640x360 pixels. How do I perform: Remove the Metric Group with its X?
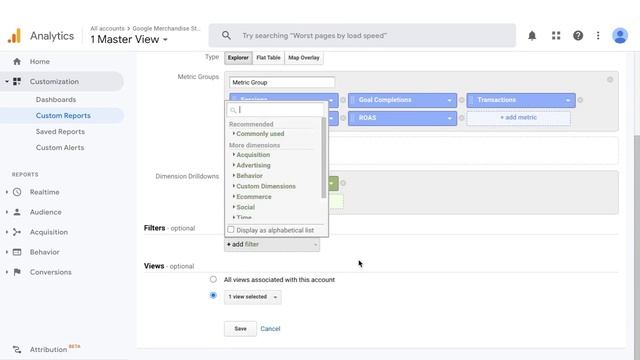tap(610, 80)
